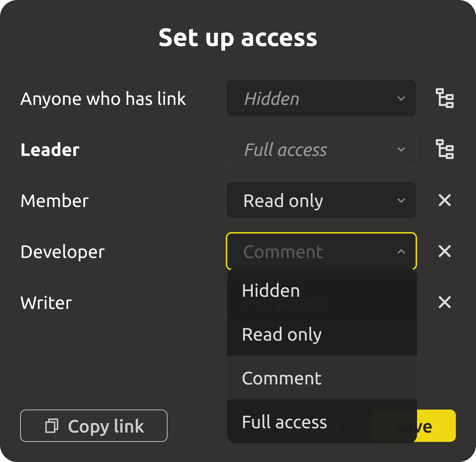Open the Leader Full access dropdown
476x462 pixels.
(x=321, y=149)
